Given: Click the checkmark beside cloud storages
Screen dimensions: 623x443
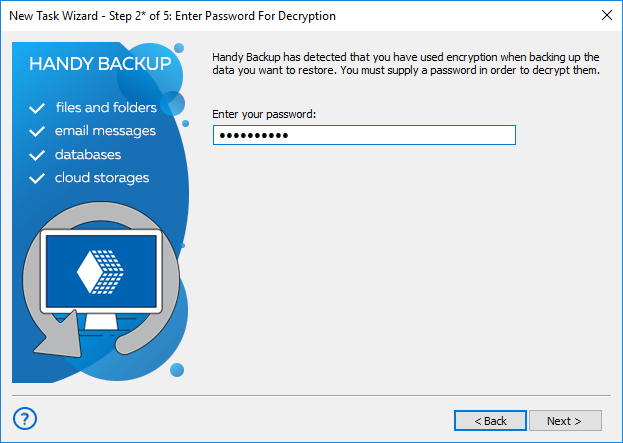Looking at the screenshot, I should [38, 178].
